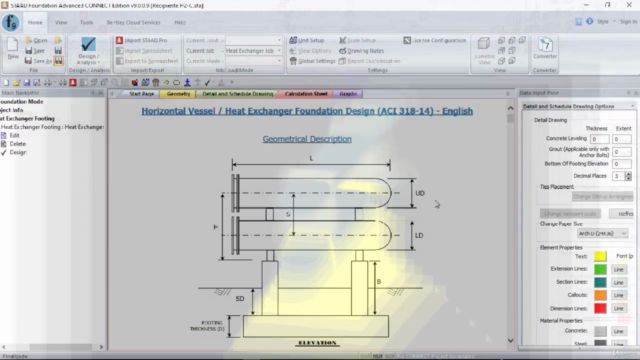This screenshot has width=640, height=360.
Task: Collapse Detail and Schedule Drawing Options header
Action: pyautogui.click(x=633, y=106)
